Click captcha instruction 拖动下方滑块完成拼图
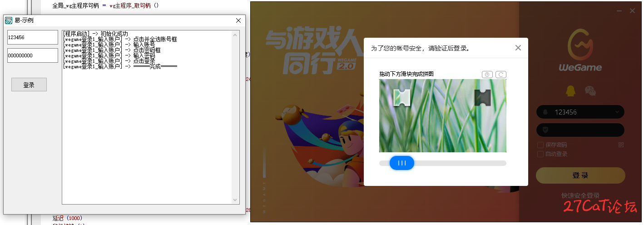 [406, 74]
